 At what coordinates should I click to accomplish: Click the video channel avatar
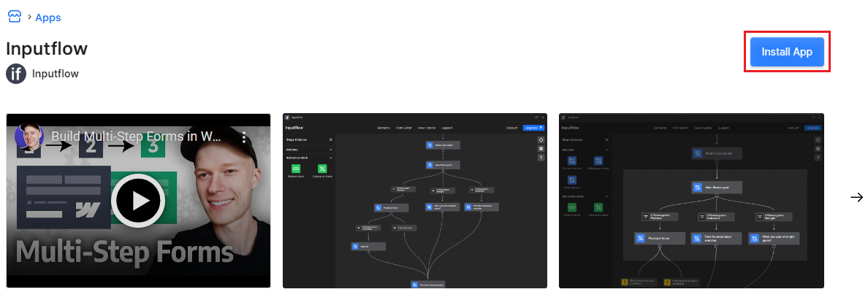tap(29, 136)
